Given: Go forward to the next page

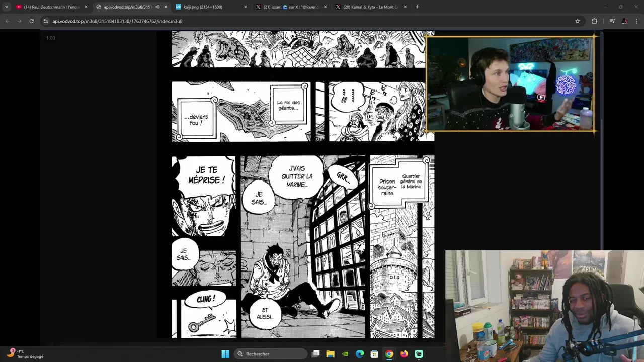Looking at the screenshot, I should (x=19, y=21).
